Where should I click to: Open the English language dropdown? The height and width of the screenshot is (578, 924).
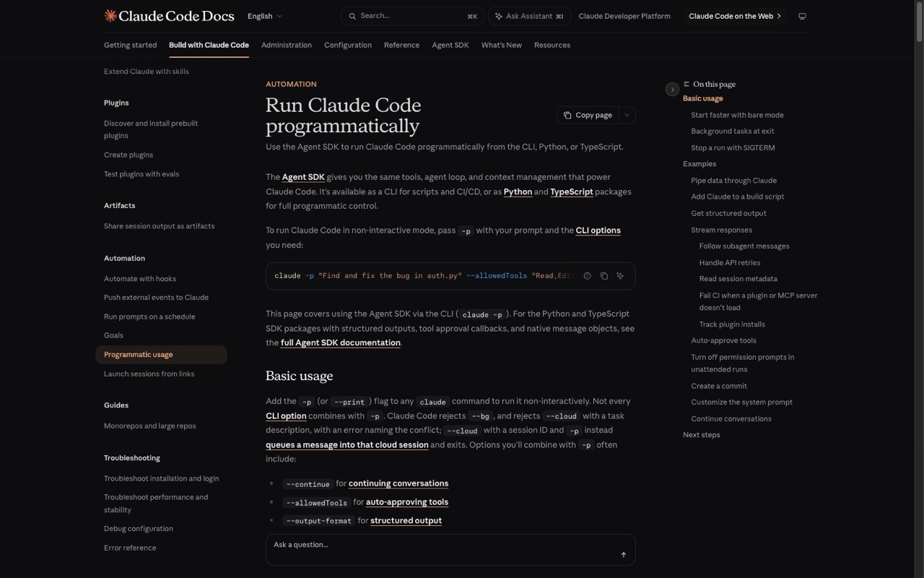pos(265,16)
